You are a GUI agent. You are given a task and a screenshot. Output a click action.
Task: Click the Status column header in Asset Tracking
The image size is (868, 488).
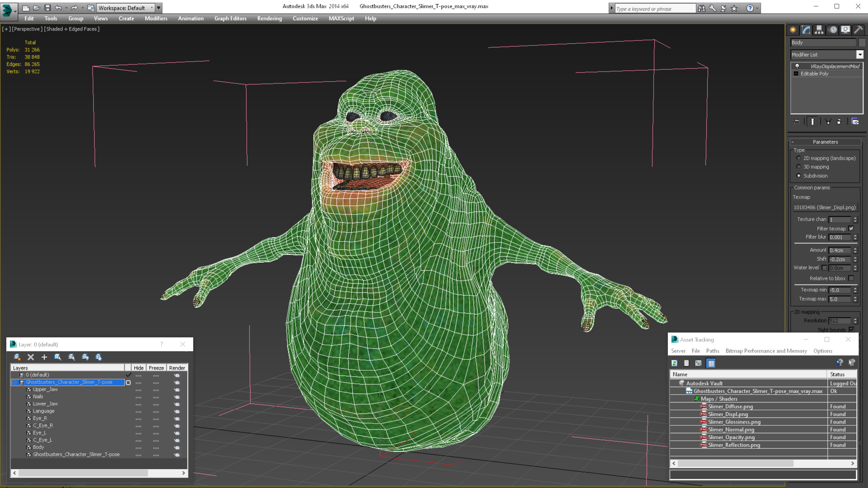click(x=841, y=374)
